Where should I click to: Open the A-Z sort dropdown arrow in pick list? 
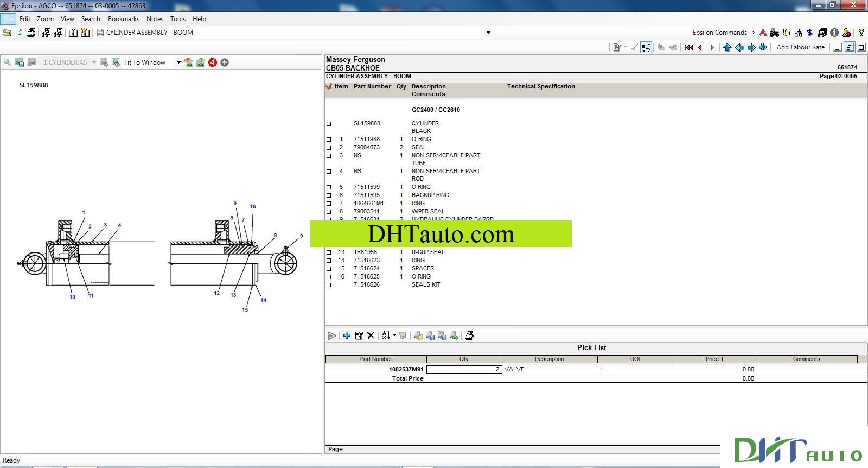click(394, 336)
